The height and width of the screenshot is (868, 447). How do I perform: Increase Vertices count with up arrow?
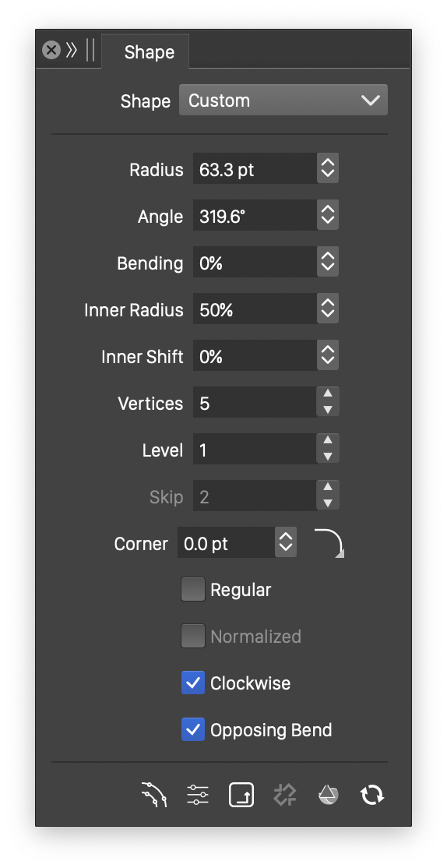click(328, 393)
